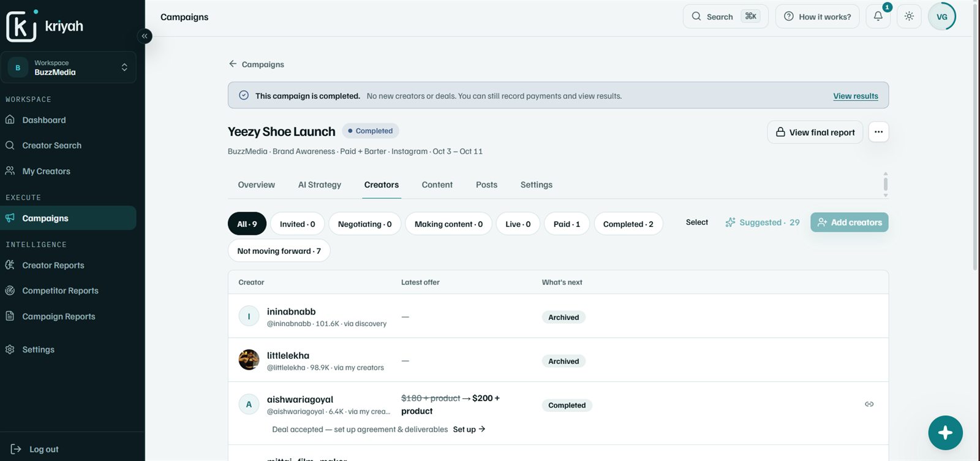
Task: Click the ininabnabb avatar
Action: [249, 316]
